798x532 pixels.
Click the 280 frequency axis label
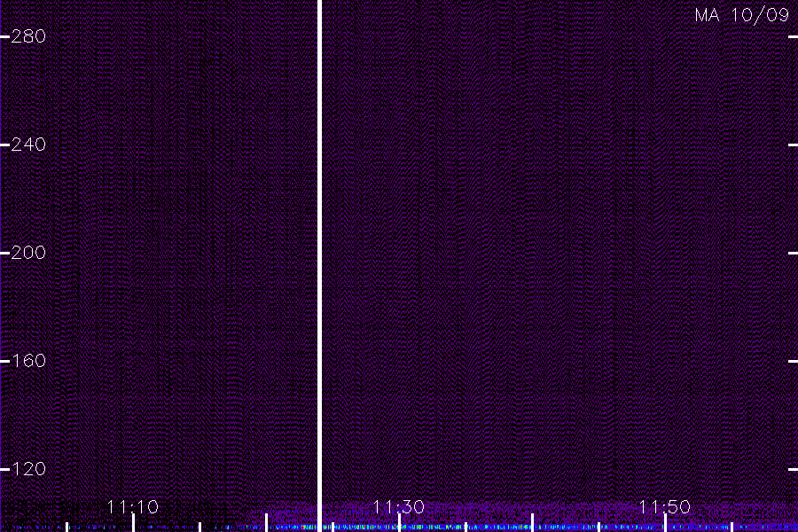pyautogui.click(x=28, y=36)
